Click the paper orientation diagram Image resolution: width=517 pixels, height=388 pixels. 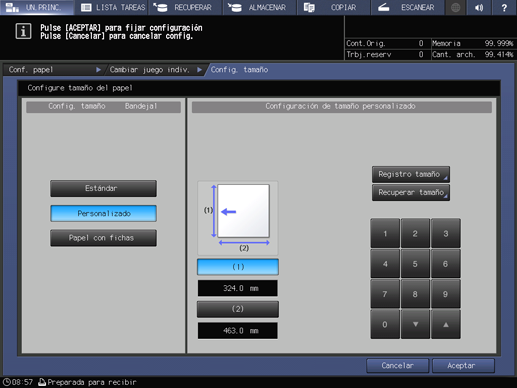coord(238,218)
